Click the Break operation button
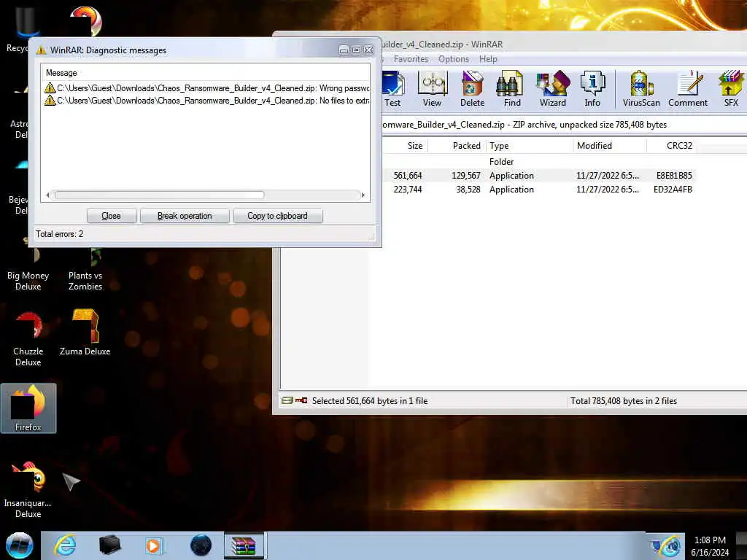This screenshot has height=560, width=747. [185, 216]
